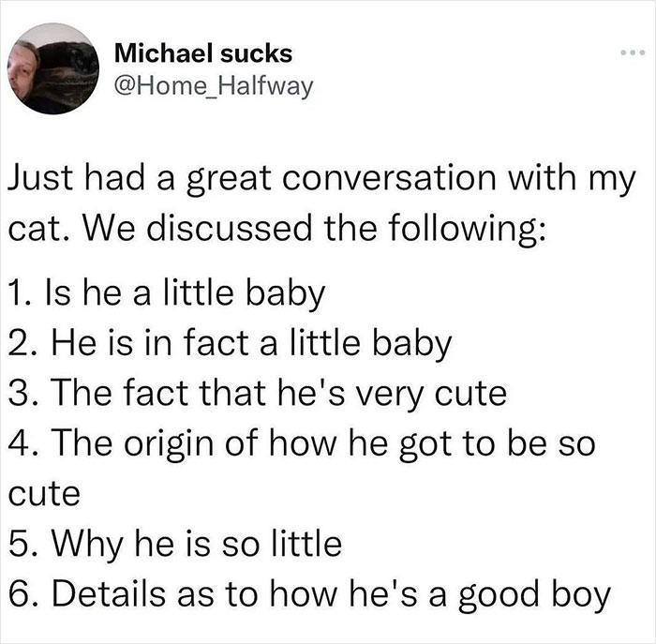Screen dimensions: 656x644
Task: Click the 'The origin of how he got' line
Action: [301, 444]
